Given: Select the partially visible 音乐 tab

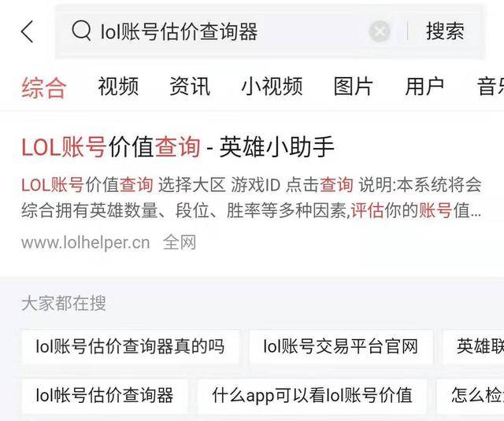Looking at the screenshot, I should pos(491,87).
